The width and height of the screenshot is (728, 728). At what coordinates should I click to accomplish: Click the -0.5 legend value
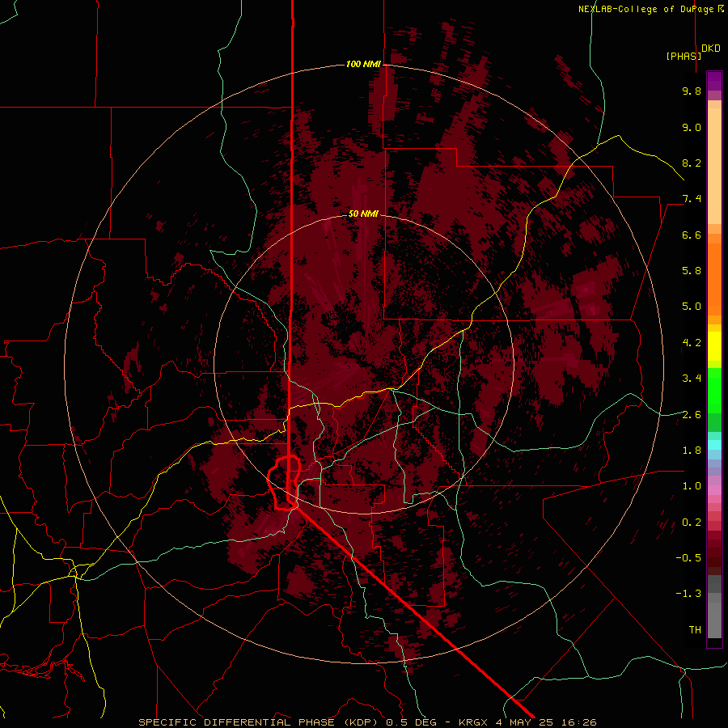(688, 558)
